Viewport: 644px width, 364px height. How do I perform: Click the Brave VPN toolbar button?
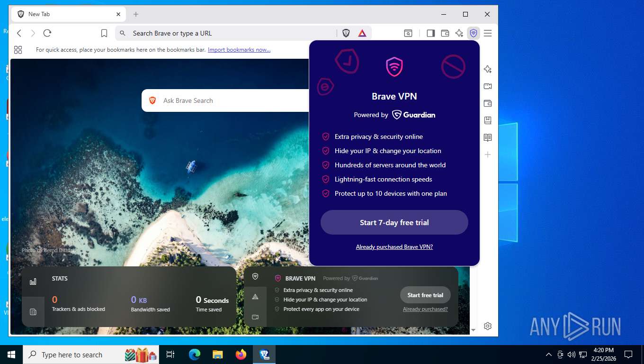474,33
